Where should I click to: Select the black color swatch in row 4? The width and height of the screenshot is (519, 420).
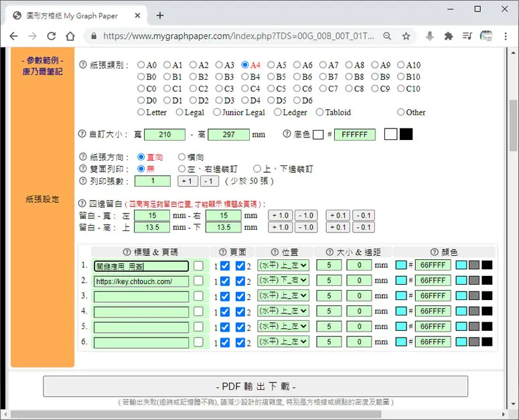click(487, 311)
